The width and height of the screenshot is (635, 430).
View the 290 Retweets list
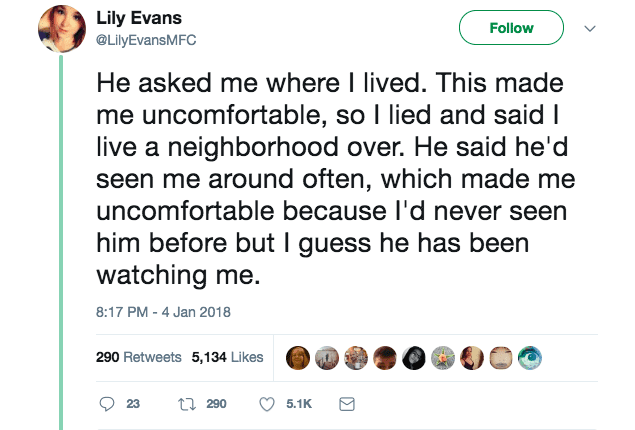tap(139, 357)
